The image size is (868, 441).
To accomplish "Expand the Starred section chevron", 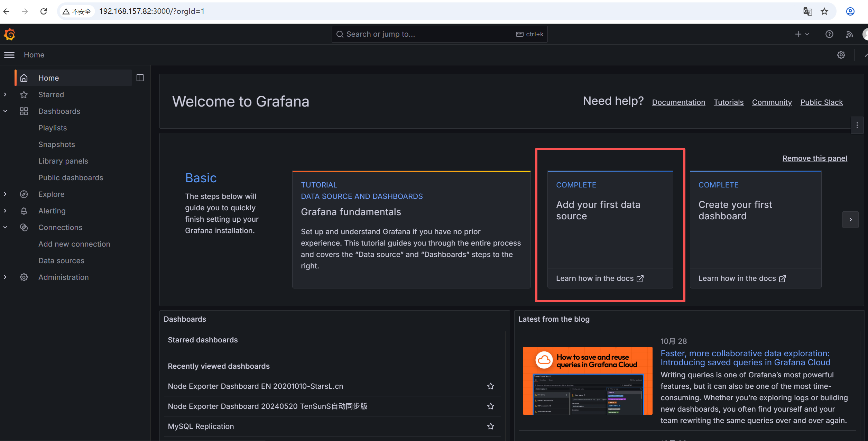I will (x=5, y=94).
